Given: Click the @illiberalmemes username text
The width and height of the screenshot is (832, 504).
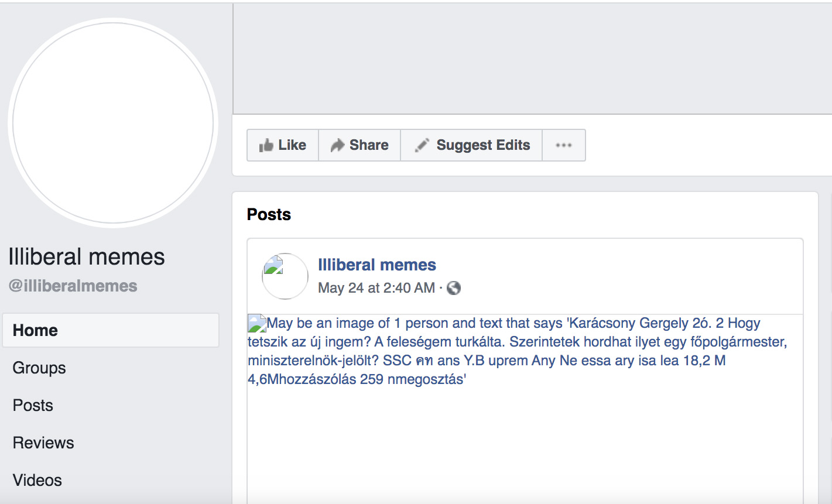Looking at the screenshot, I should click(73, 286).
